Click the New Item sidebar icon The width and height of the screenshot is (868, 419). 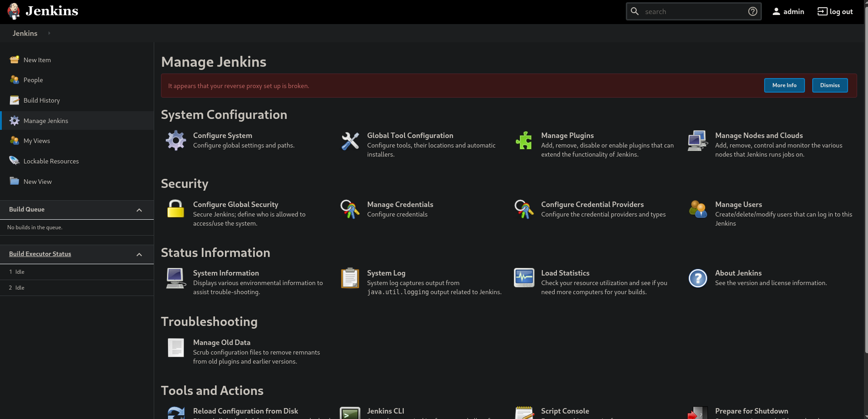click(15, 59)
